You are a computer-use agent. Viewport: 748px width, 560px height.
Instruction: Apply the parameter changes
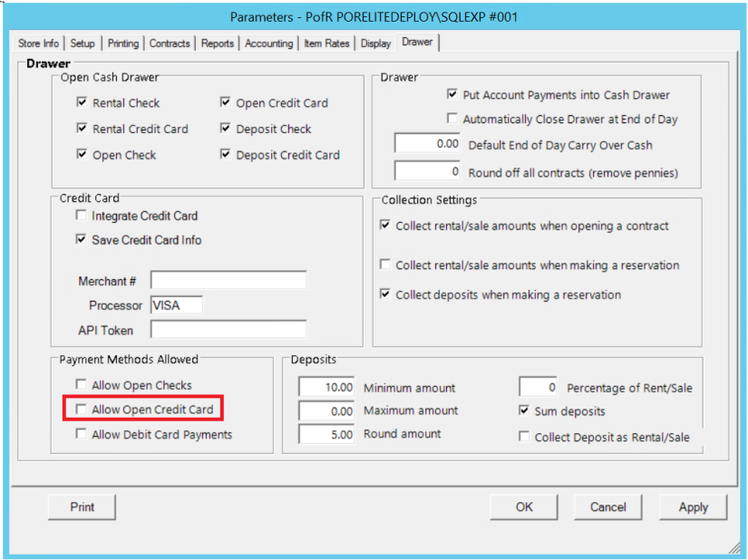point(693,507)
